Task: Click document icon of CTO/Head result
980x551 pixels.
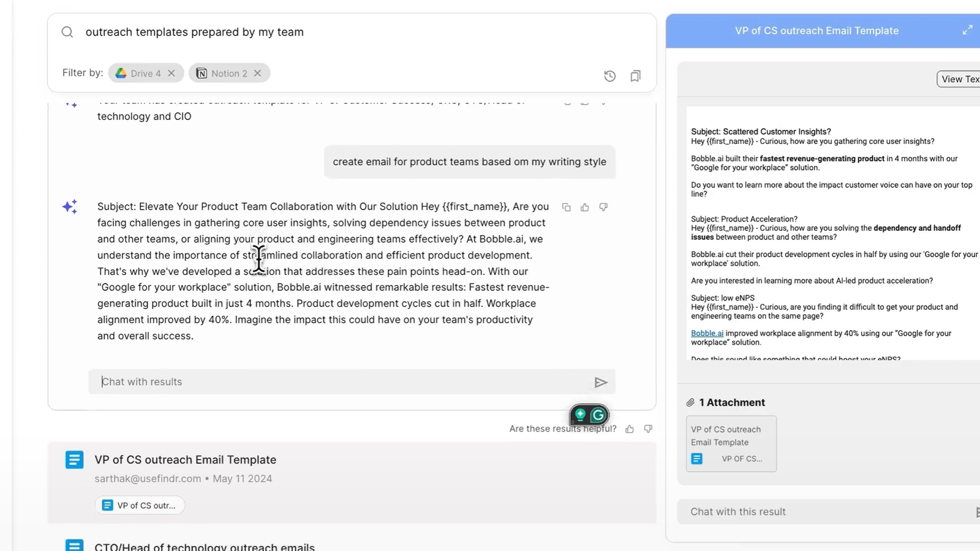Action: [x=74, y=545]
